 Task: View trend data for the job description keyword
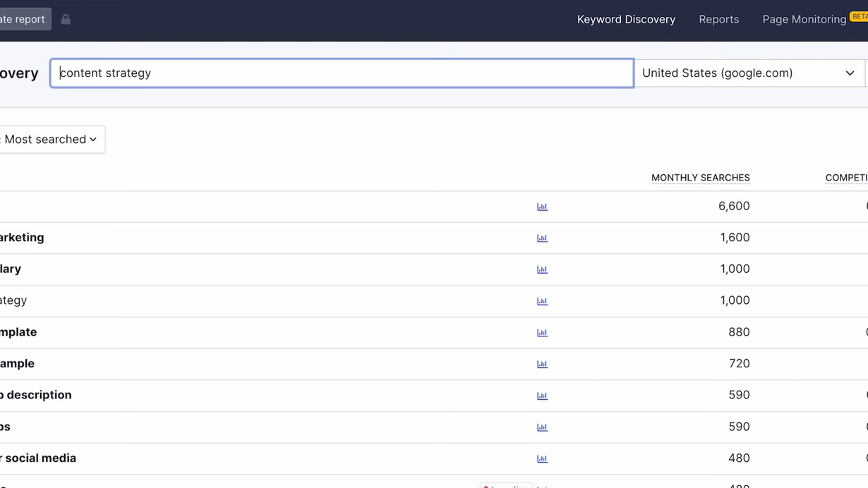[x=542, y=396]
